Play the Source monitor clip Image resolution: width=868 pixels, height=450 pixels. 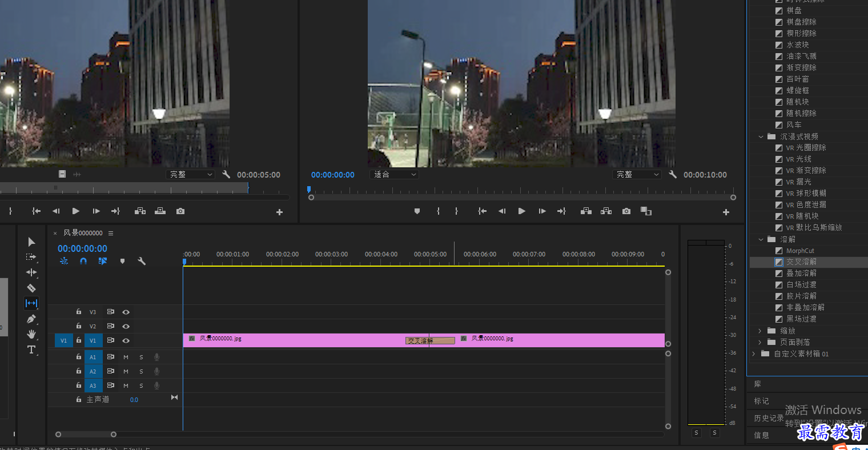tap(75, 211)
